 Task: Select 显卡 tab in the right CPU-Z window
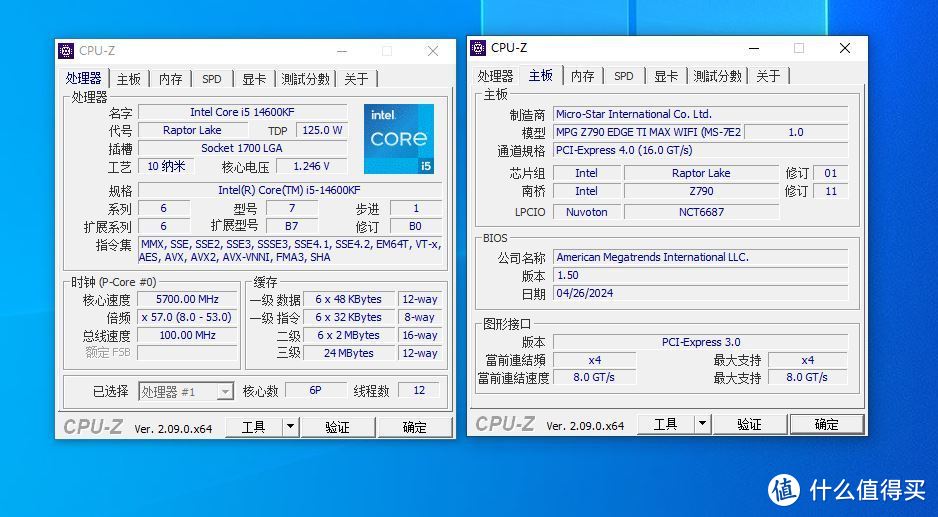click(x=666, y=76)
